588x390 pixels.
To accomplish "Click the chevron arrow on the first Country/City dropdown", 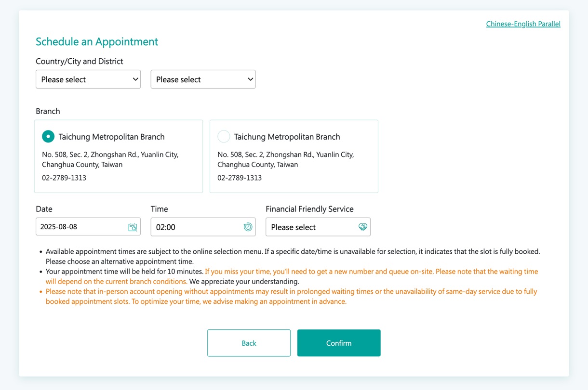I will [x=135, y=79].
